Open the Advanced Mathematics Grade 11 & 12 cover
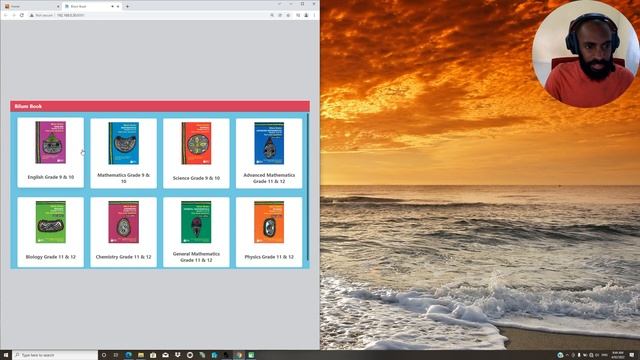 [x=269, y=143]
